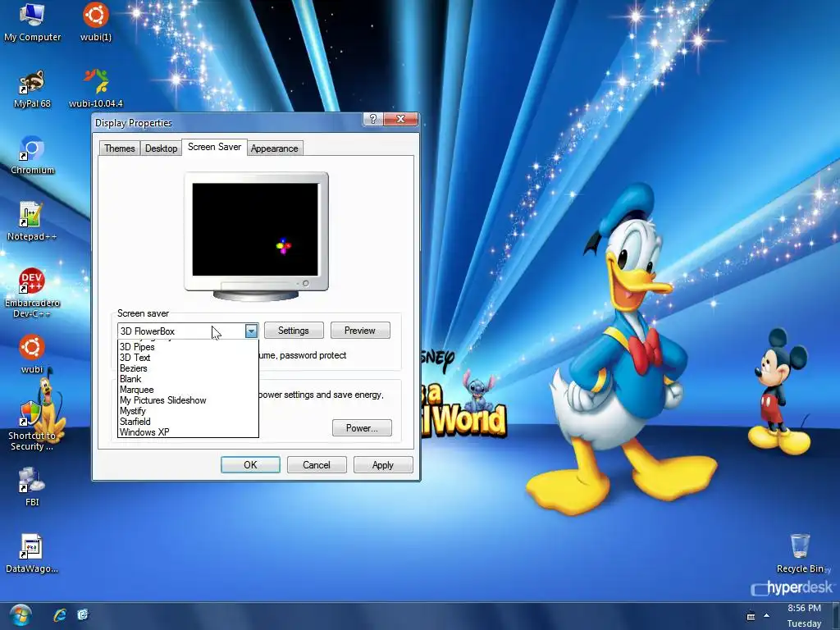
Task: Open screen saver Settings button
Action: pyautogui.click(x=294, y=331)
